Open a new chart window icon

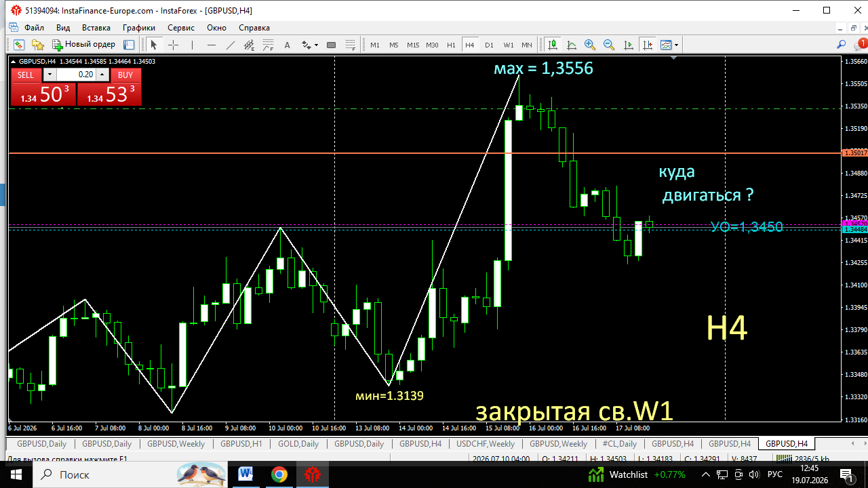(x=18, y=45)
